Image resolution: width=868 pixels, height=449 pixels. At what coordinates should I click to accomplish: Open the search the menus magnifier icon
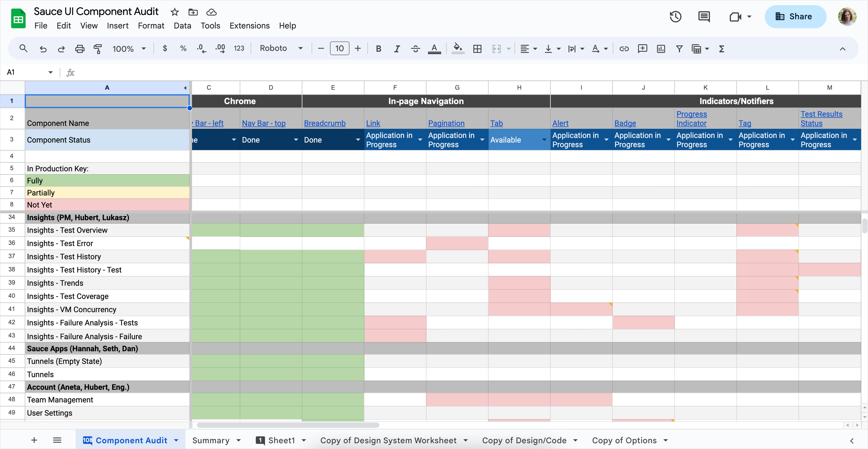click(x=23, y=49)
